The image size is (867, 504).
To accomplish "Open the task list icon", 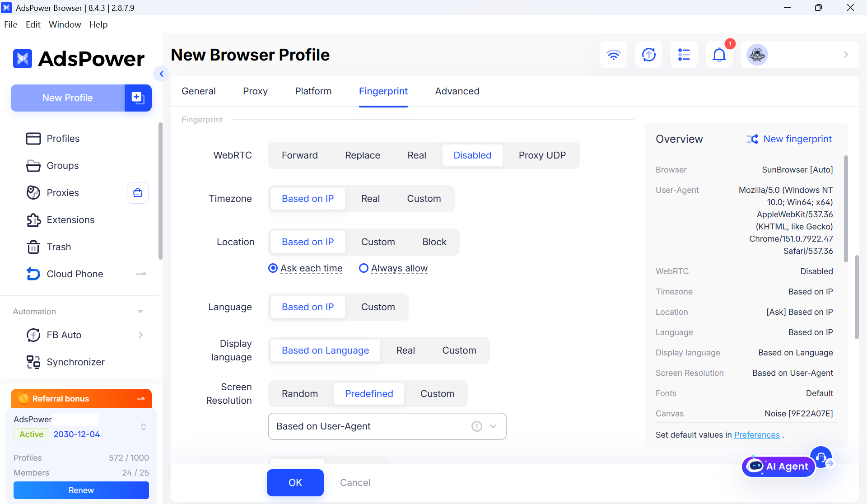I will coord(684,55).
